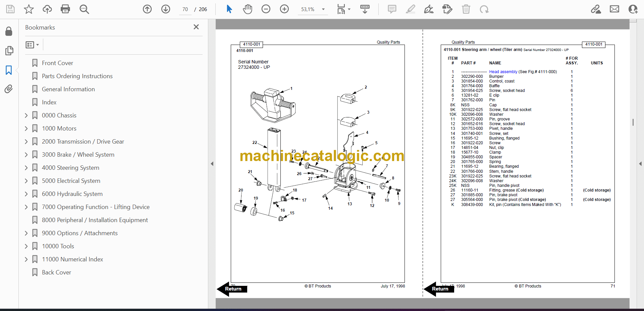Open the account sign-in icon
Image resolution: width=644 pixels, height=311 pixels.
(633, 9)
